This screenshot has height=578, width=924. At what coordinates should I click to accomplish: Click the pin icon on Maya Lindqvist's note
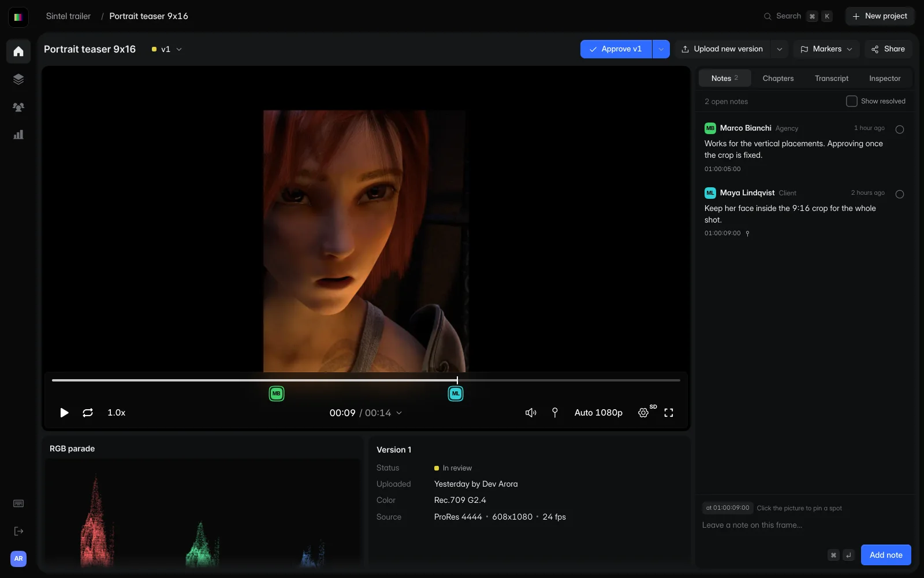click(747, 234)
